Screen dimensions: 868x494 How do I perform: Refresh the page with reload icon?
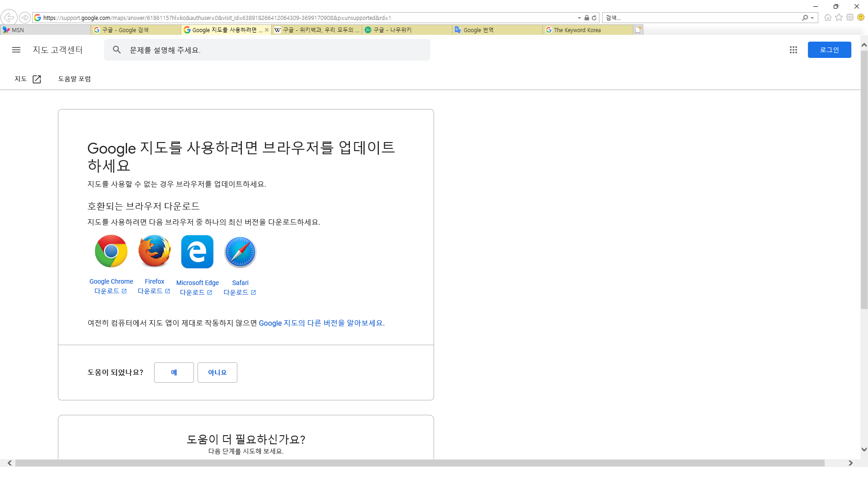click(x=594, y=18)
